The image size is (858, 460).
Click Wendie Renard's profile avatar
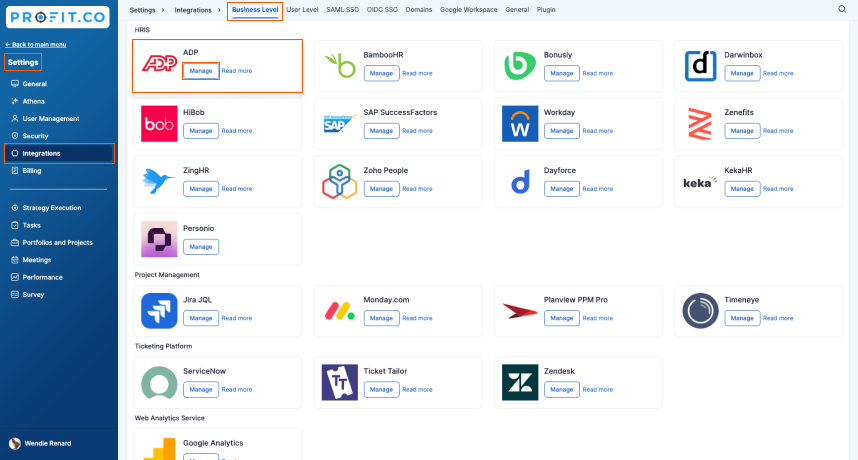[15, 444]
